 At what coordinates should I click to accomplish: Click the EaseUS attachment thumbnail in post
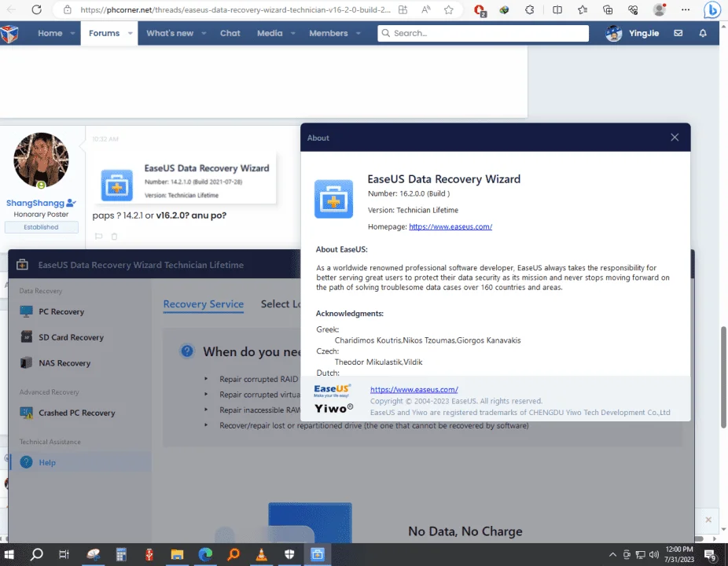click(185, 178)
